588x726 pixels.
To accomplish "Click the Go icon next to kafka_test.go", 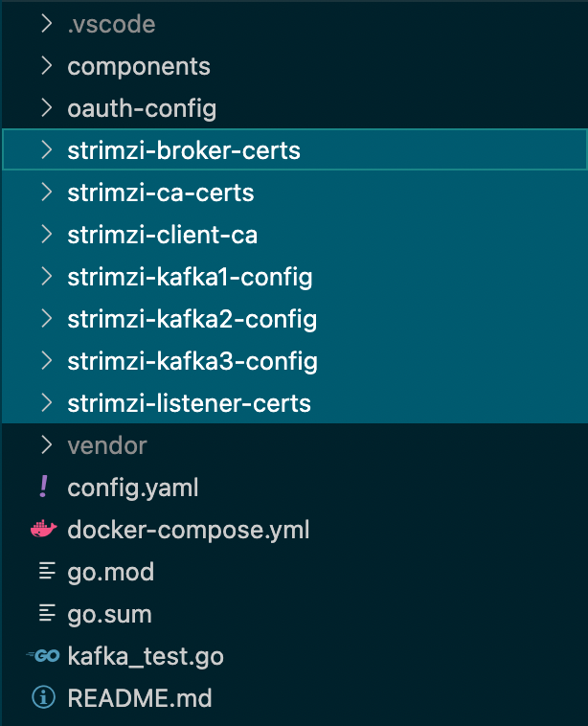I will click(44, 656).
